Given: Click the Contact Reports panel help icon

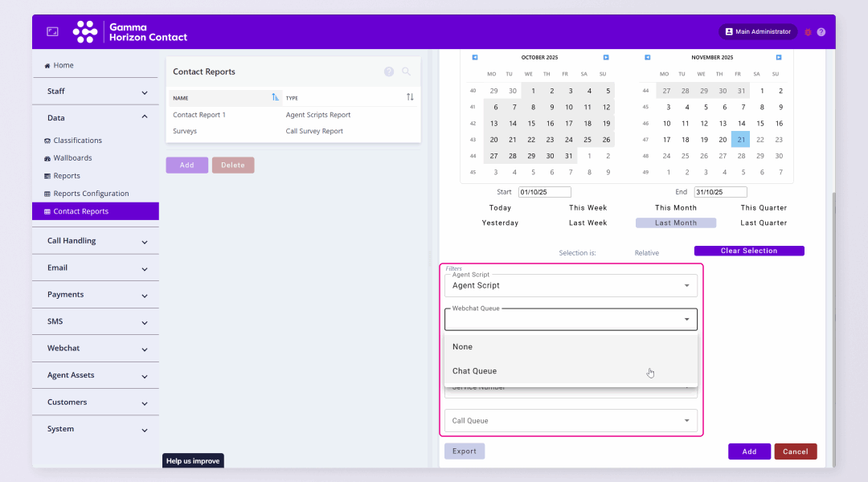Looking at the screenshot, I should point(389,71).
